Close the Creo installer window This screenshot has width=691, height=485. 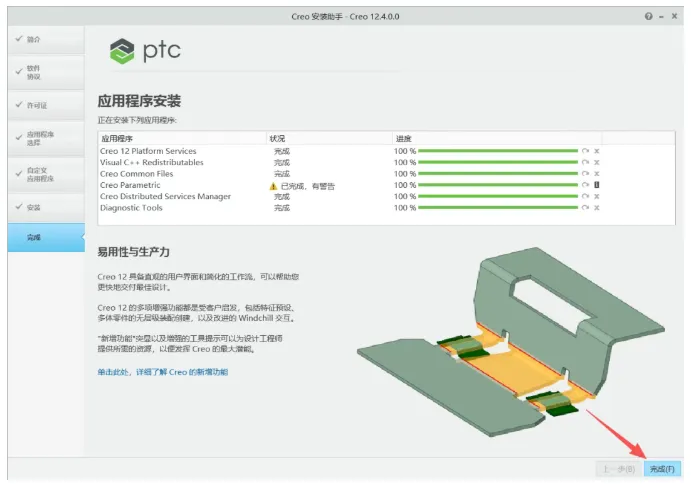[x=674, y=16]
